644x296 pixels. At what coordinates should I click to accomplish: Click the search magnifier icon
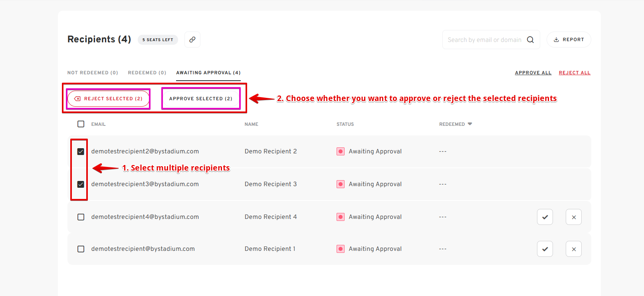tap(530, 40)
